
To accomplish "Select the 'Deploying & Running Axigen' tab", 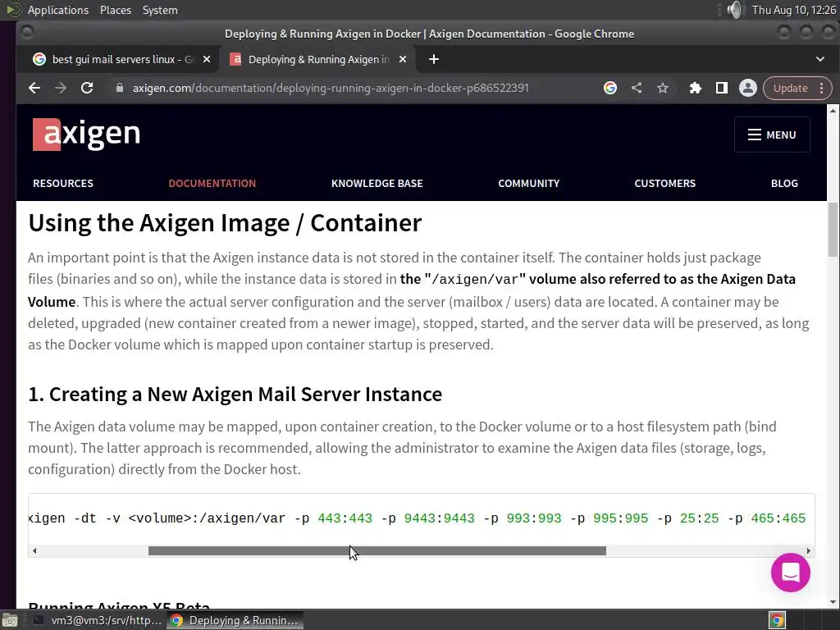I will coord(319,59).
